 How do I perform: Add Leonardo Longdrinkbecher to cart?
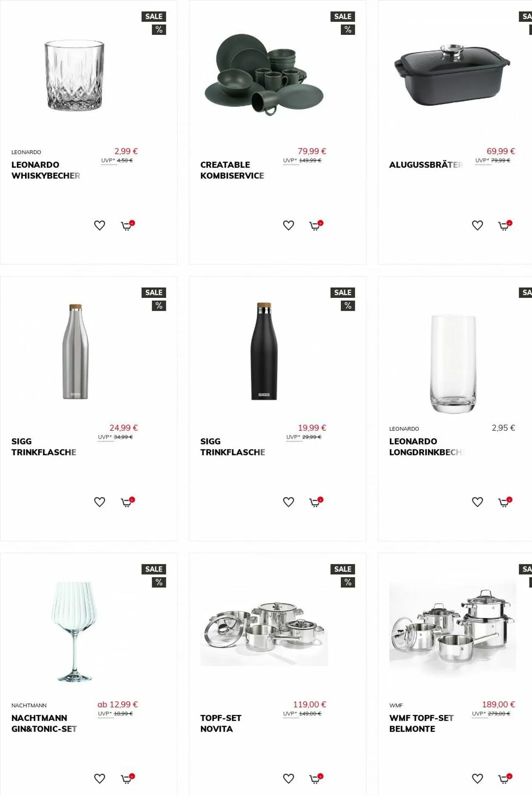(x=505, y=502)
